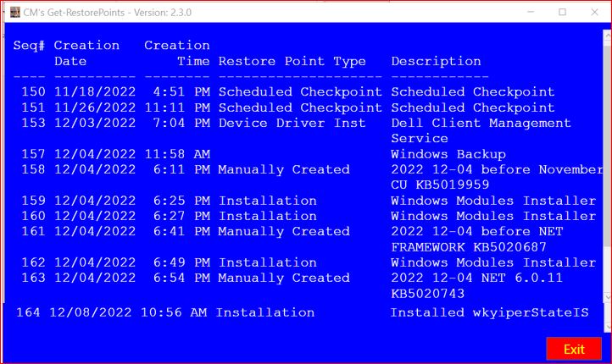Click the scrollbar up arrow
Image resolution: width=612 pixels, height=364 pixels.
click(x=605, y=37)
